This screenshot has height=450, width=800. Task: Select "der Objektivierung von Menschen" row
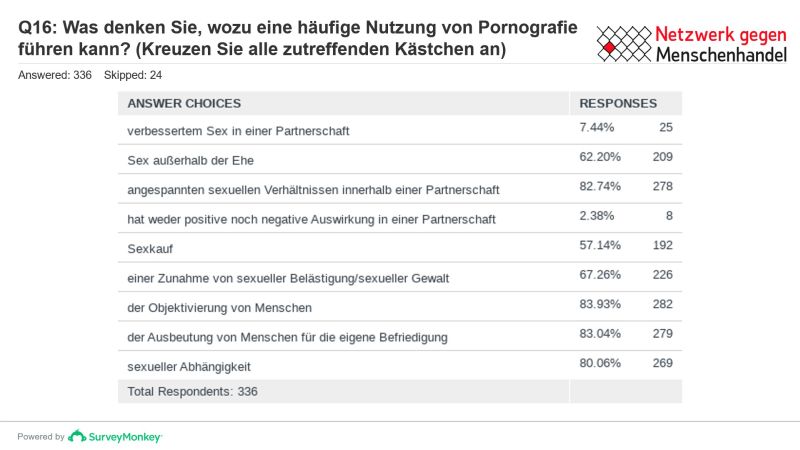click(x=220, y=306)
